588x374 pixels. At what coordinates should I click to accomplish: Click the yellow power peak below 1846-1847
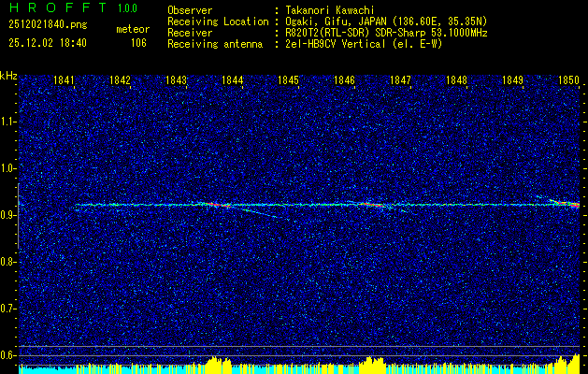point(372,365)
